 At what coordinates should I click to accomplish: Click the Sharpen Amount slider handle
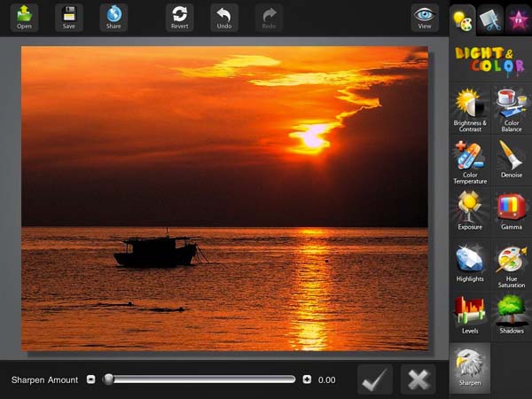[x=108, y=379]
